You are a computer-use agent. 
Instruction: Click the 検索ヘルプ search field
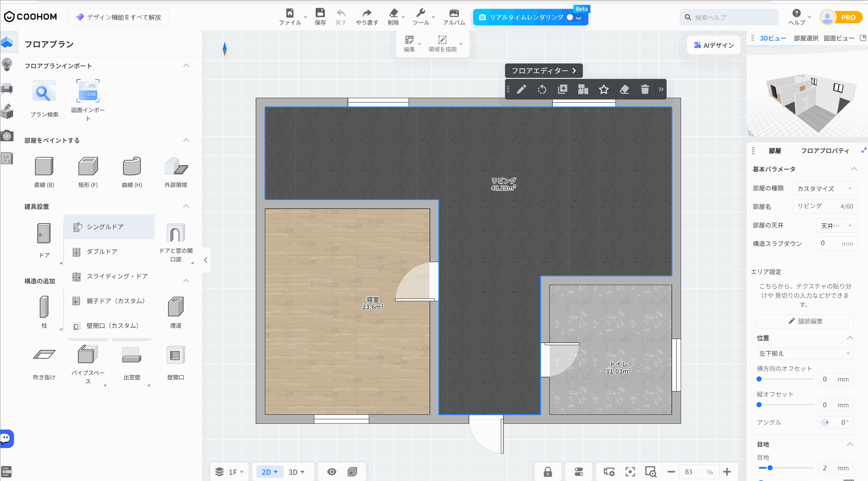click(x=729, y=17)
